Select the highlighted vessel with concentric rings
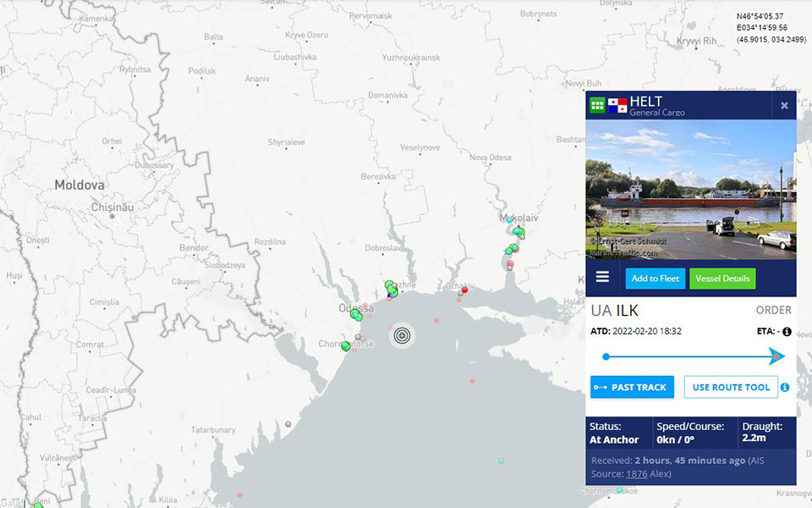The height and width of the screenshot is (508, 812). click(402, 335)
